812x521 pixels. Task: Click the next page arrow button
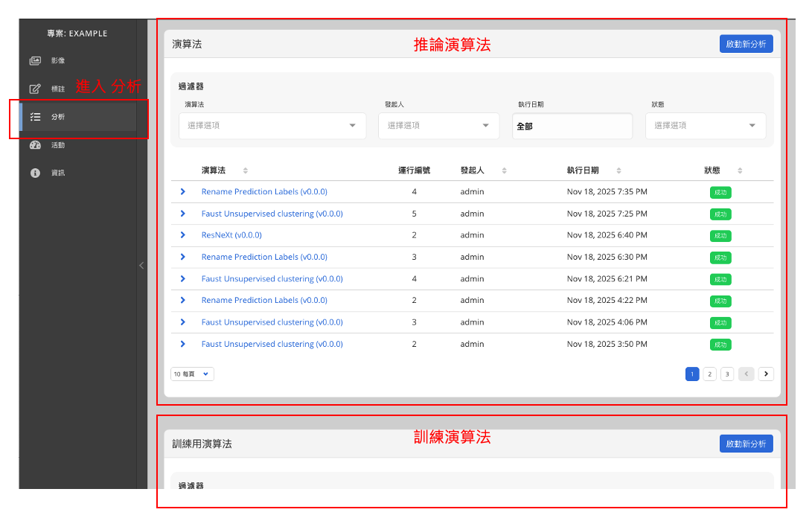[766, 374]
